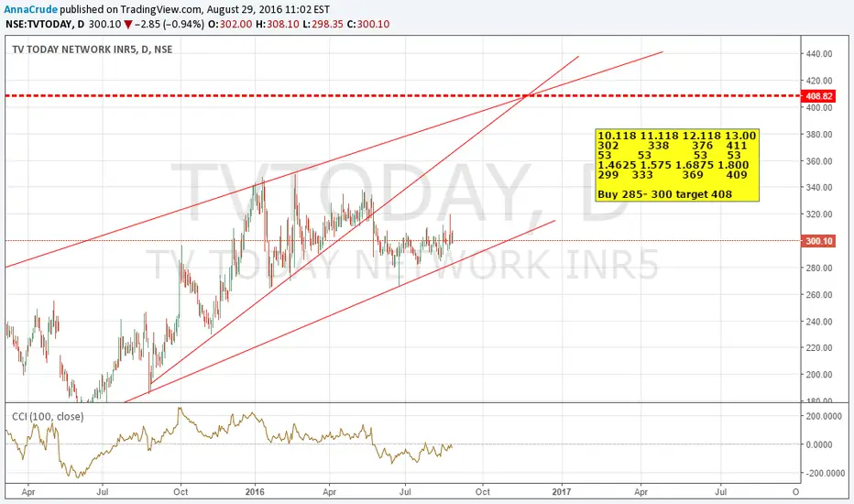
Task: Click the 200.00 price axis label
Action: 818,374
